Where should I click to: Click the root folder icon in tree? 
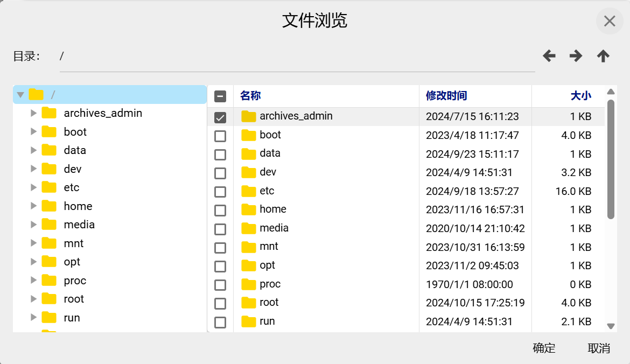[x=36, y=95]
